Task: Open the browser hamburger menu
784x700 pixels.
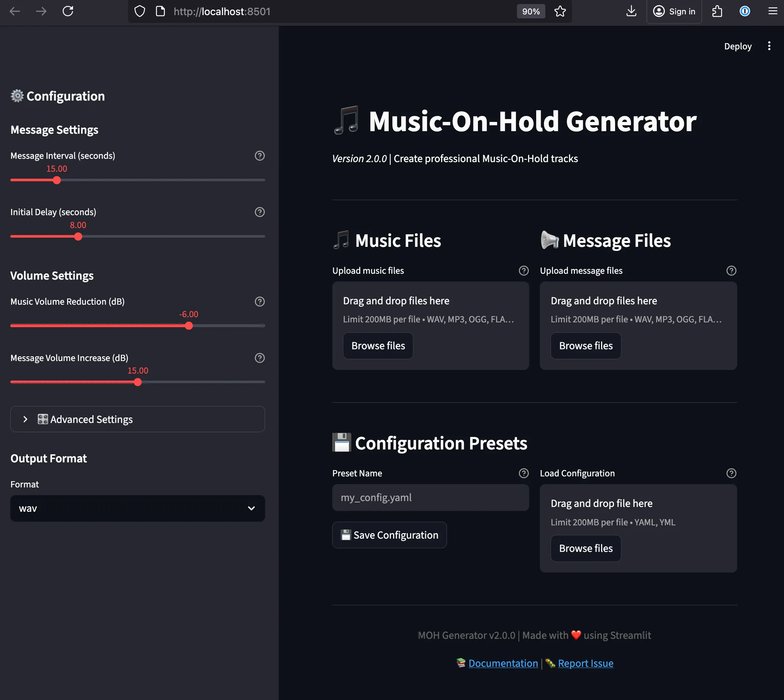Action: 773,11
